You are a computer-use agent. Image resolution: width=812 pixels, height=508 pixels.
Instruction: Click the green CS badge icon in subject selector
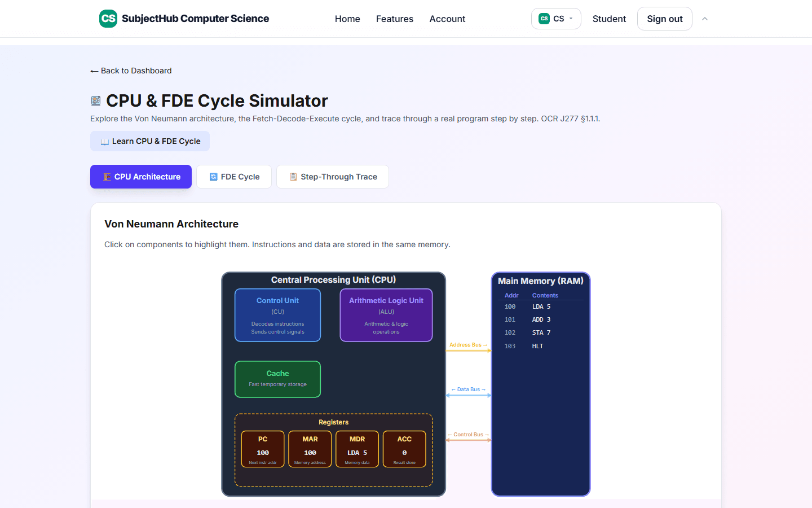click(x=544, y=19)
